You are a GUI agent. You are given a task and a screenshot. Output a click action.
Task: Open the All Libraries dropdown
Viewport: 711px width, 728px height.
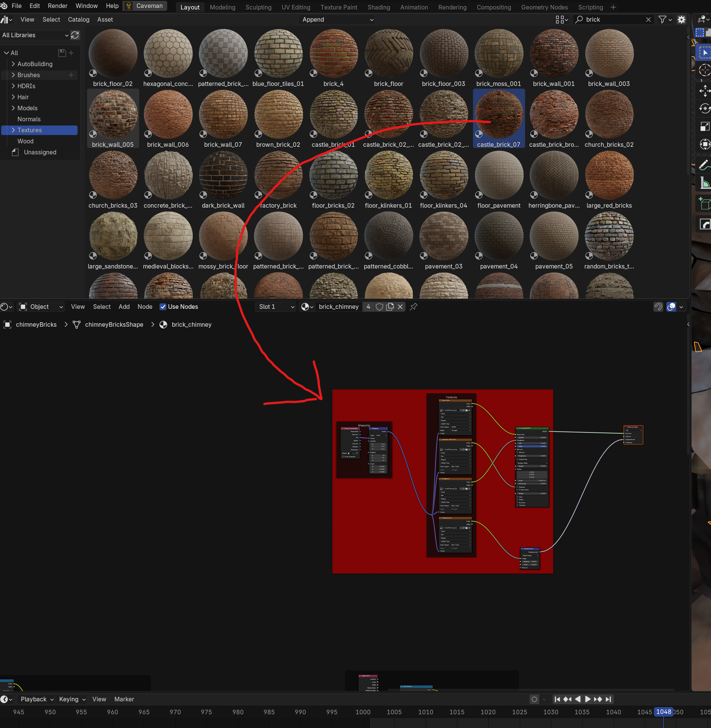[35, 35]
